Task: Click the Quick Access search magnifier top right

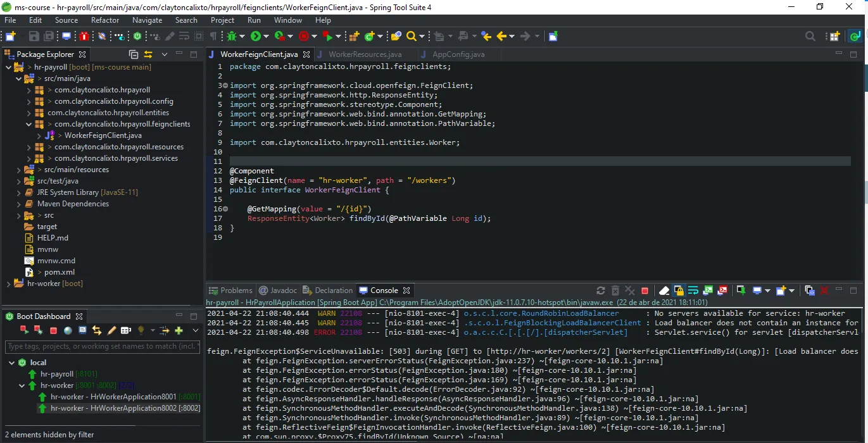Action: [810, 36]
